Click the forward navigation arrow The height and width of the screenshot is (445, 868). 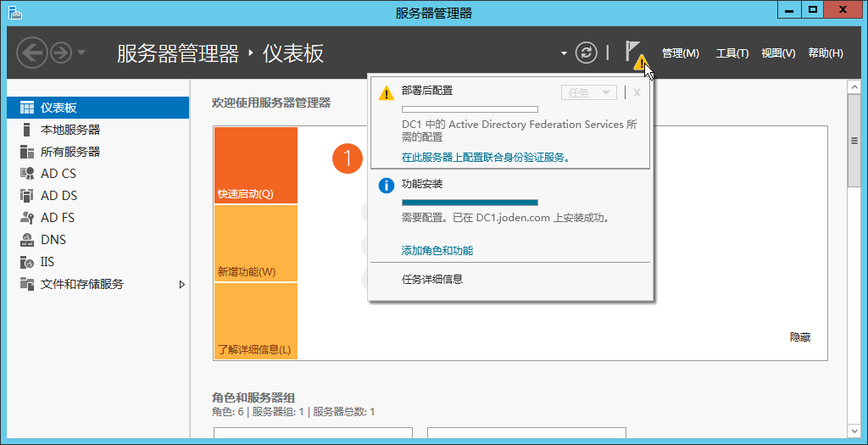pyautogui.click(x=61, y=53)
